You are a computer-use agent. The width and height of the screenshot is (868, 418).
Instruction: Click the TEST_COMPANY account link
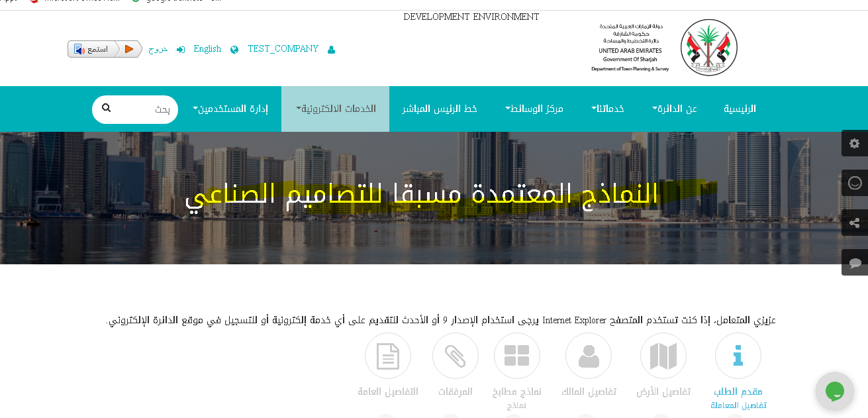click(x=283, y=49)
